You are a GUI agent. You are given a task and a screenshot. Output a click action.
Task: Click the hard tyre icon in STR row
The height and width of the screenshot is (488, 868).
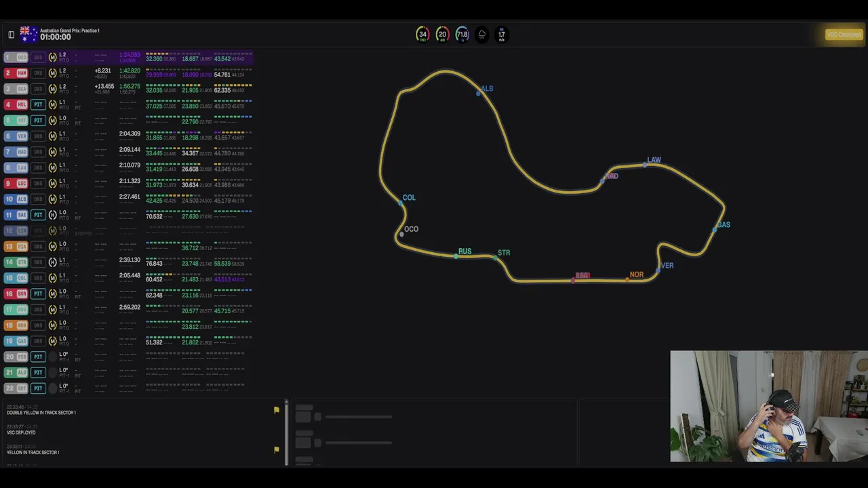tap(53, 262)
